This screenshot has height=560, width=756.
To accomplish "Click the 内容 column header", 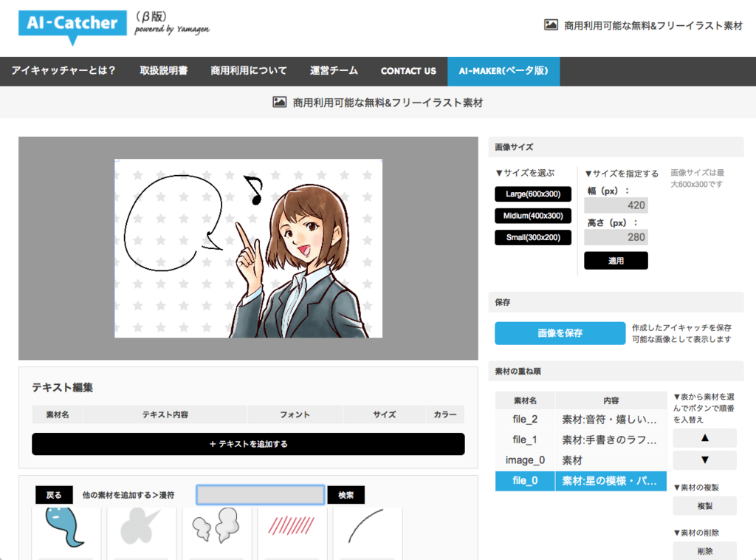I will pos(611,400).
